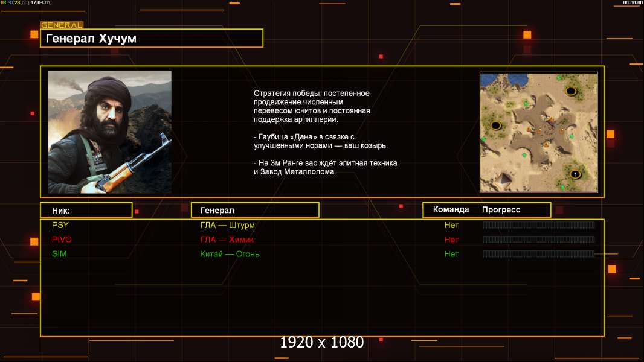Click the left black start spot on map

tap(496, 125)
